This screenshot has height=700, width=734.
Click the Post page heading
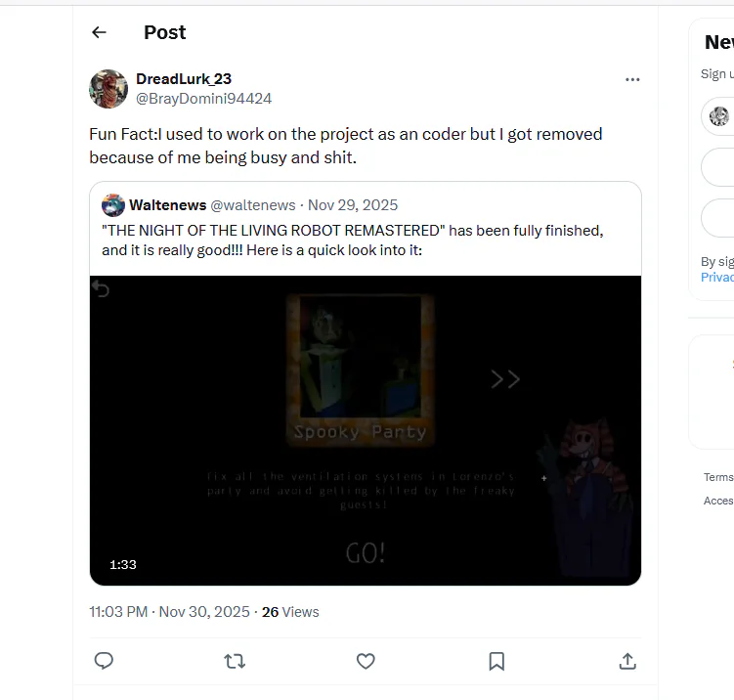tap(164, 32)
